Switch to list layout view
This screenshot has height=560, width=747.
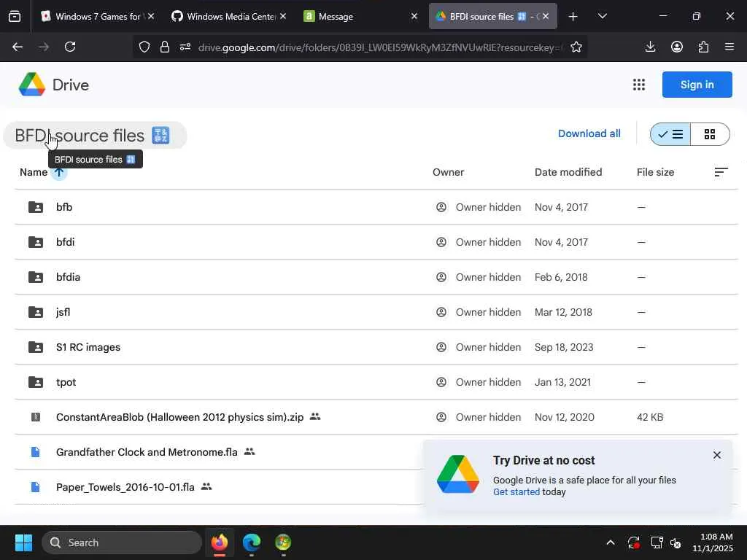tap(670, 134)
